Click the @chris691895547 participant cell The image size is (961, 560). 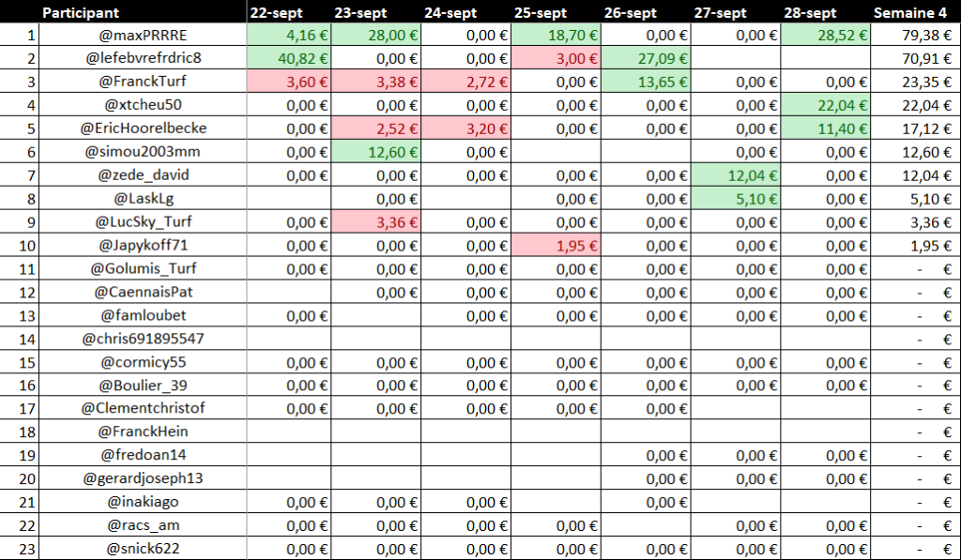click(x=144, y=339)
